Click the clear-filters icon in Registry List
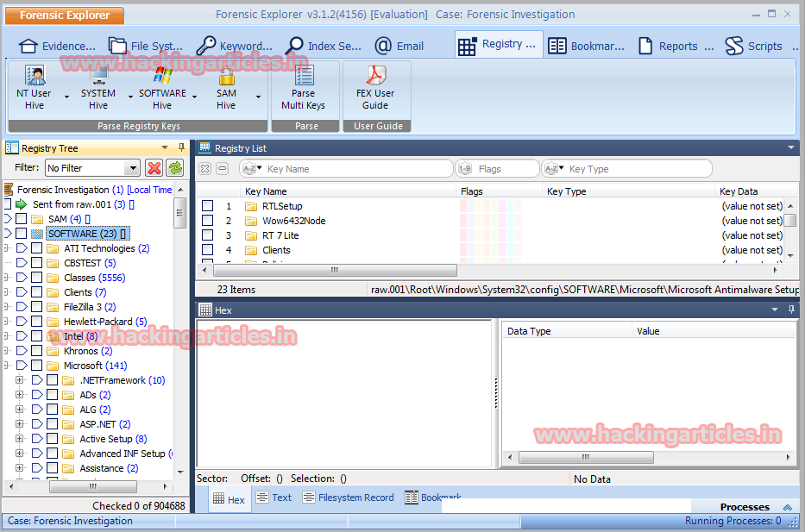Viewport: 805px width, 532px height. (x=204, y=169)
